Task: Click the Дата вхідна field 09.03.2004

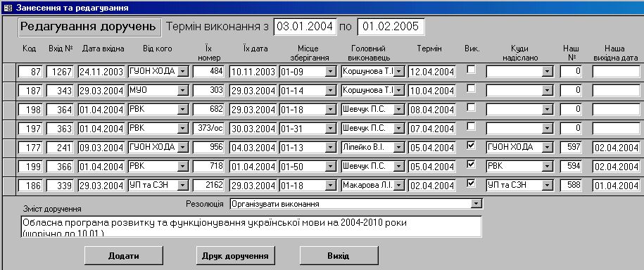Action: [101, 147]
